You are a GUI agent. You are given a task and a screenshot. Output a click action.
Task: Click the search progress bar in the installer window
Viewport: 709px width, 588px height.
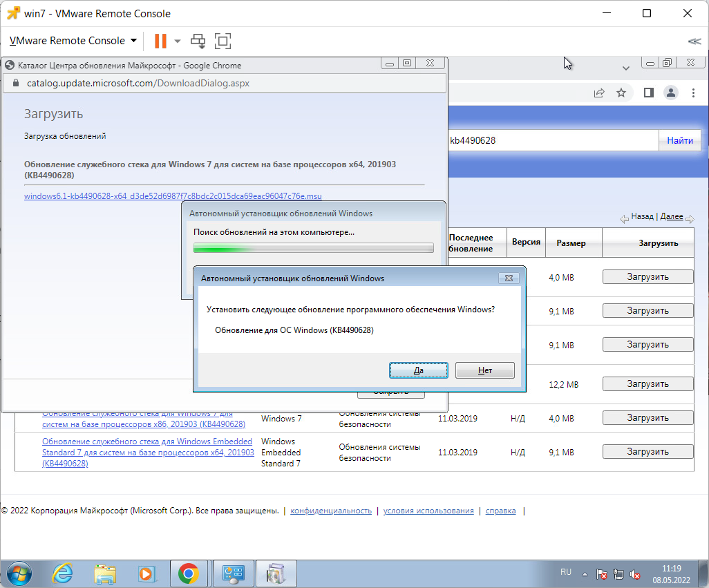click(313, 247)
